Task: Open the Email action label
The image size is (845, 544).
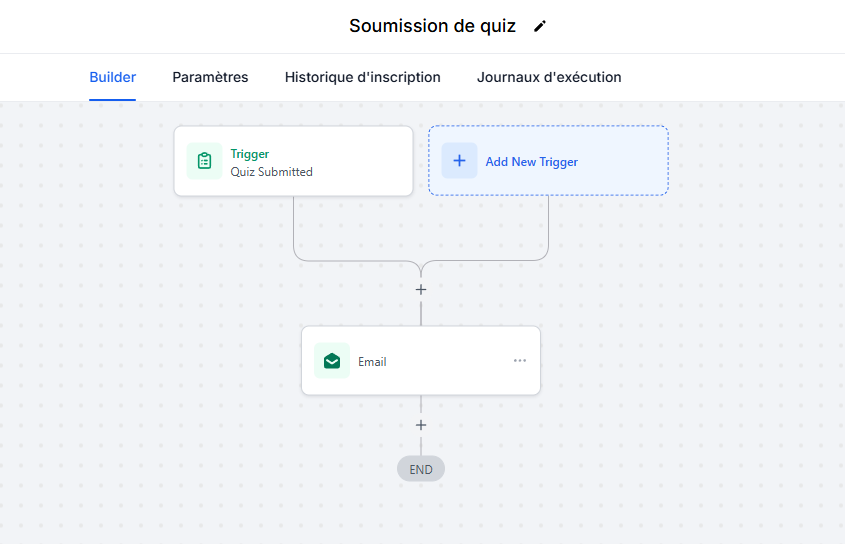Action: 372,362
